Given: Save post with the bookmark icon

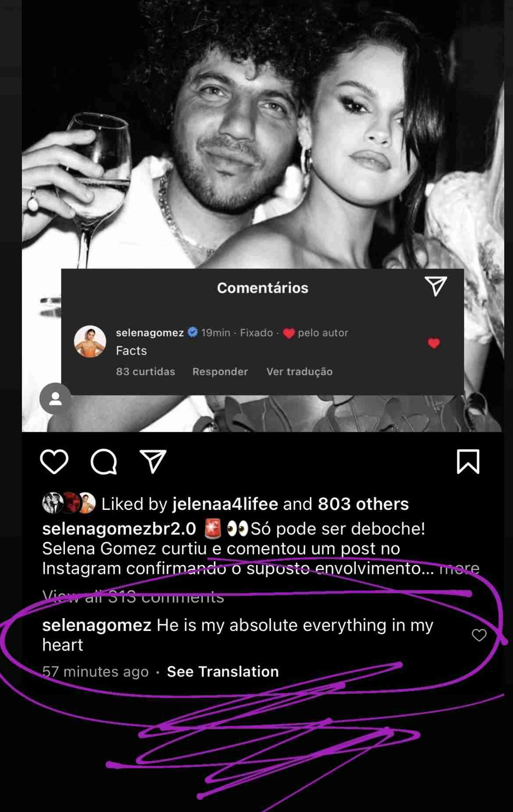Looking at the screenshot, I should coord(468,461).
